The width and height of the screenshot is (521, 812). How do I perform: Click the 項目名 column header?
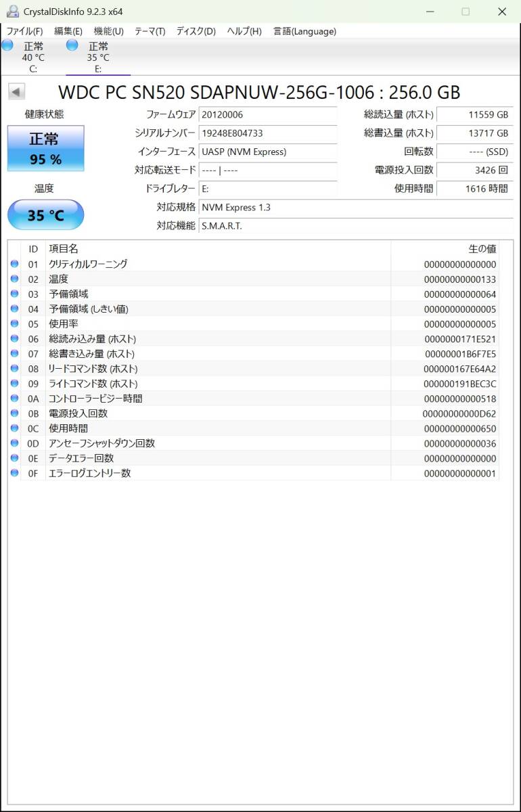218,248
